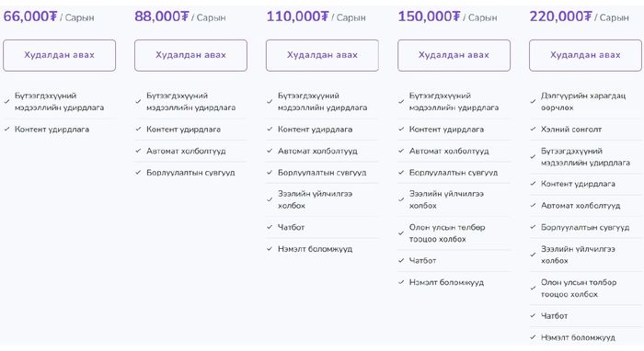Click Автомат холболтууд checkmark in 110,000₮ plan
Viewport: 644px width, 351px height.
pyautogui.click(x=270, y=151)
